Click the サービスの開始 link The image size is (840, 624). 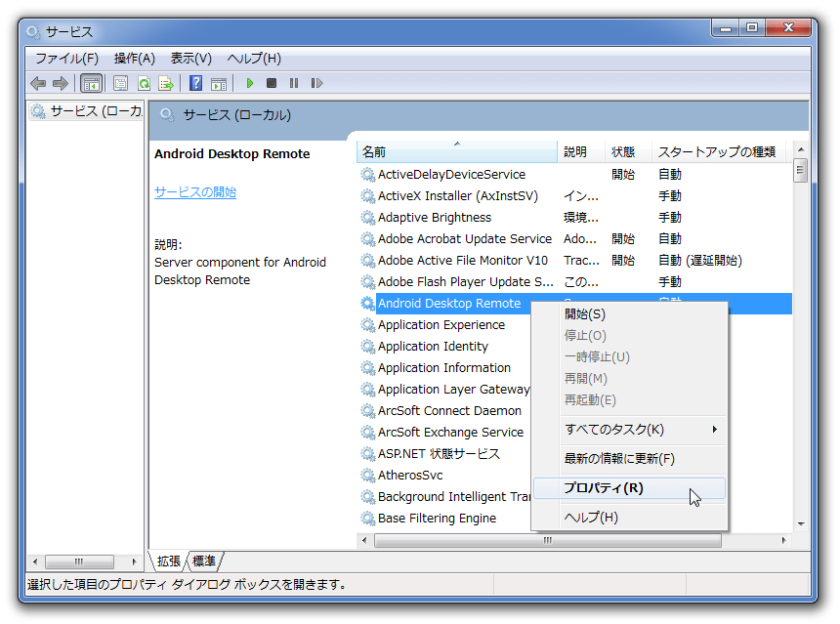click(195, 191)
